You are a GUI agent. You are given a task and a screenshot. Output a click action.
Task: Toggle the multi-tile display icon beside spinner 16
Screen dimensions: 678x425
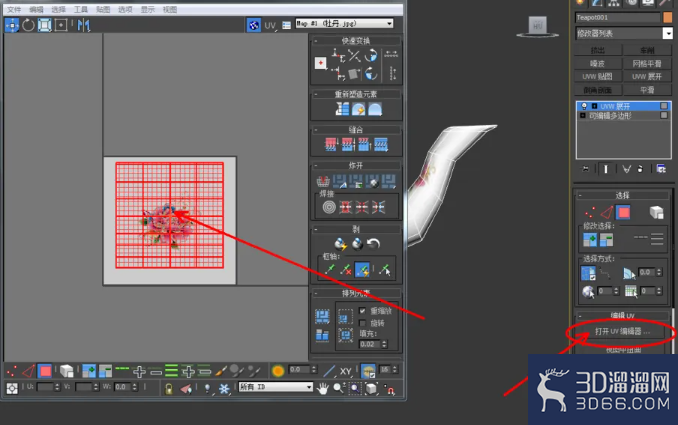pos(368,371)
